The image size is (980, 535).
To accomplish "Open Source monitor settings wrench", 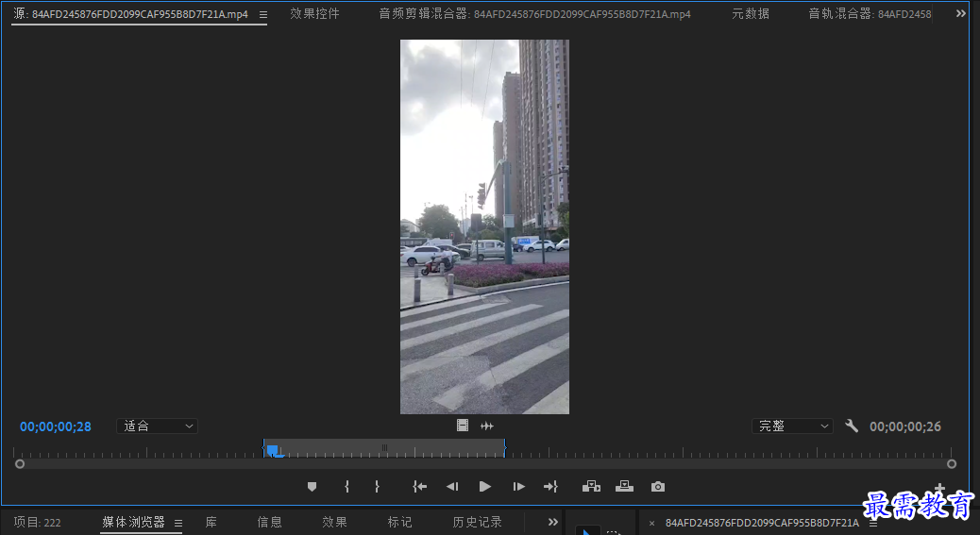I will coord(852,426).
